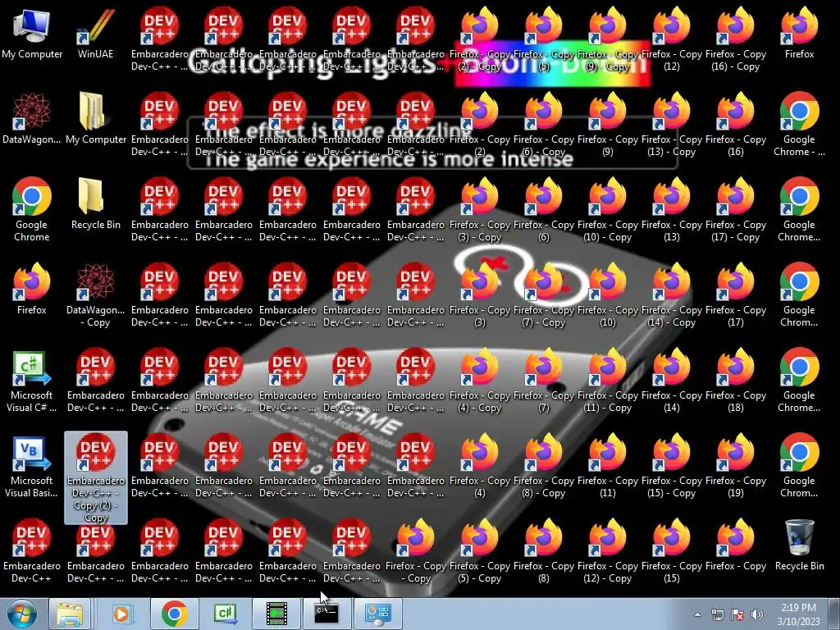Image resolution: width=840 pixels, height=630 pixels.
Task: Select Firefox - Copy (6) - Copy shortcut
Action: [x=544, y=125]
